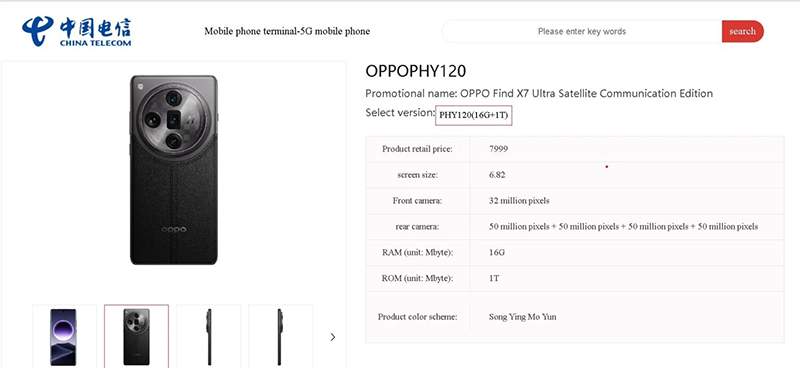
Task: Click the product retail price 7999 value
Action: [x=498, y=149]
